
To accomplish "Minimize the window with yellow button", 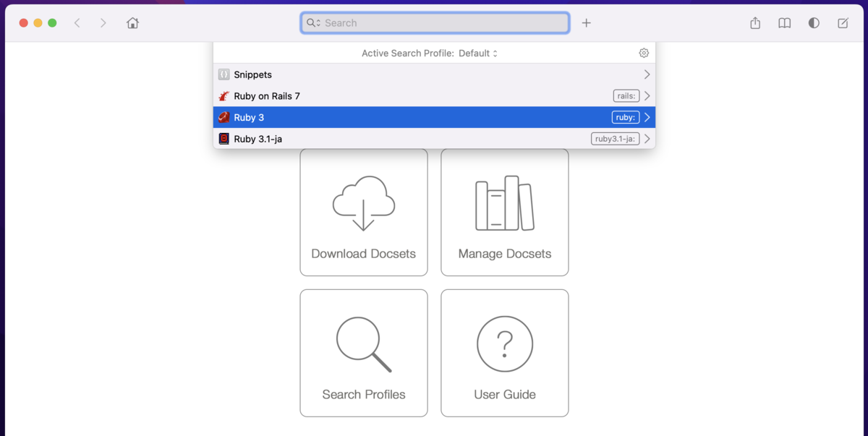I will pos(38,23).
